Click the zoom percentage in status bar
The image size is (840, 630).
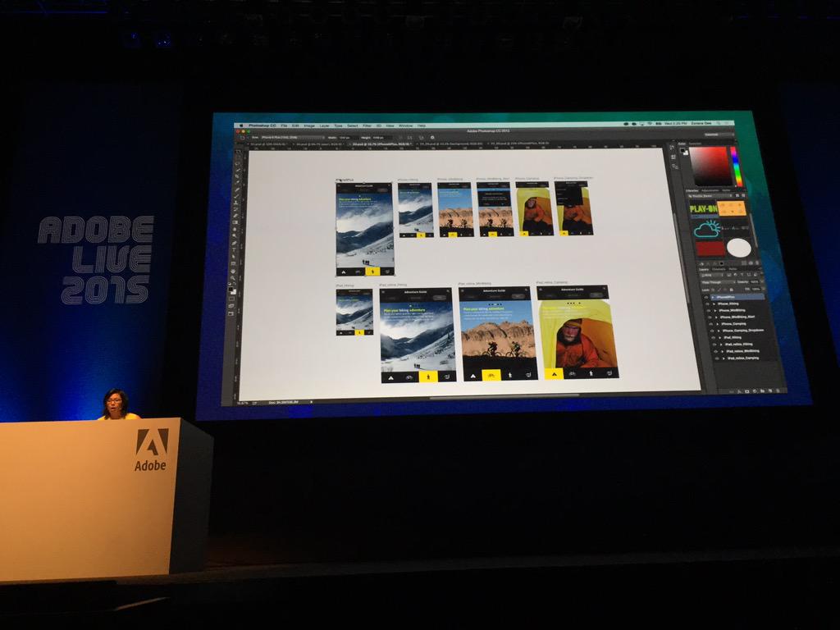(x=242, y=402)
